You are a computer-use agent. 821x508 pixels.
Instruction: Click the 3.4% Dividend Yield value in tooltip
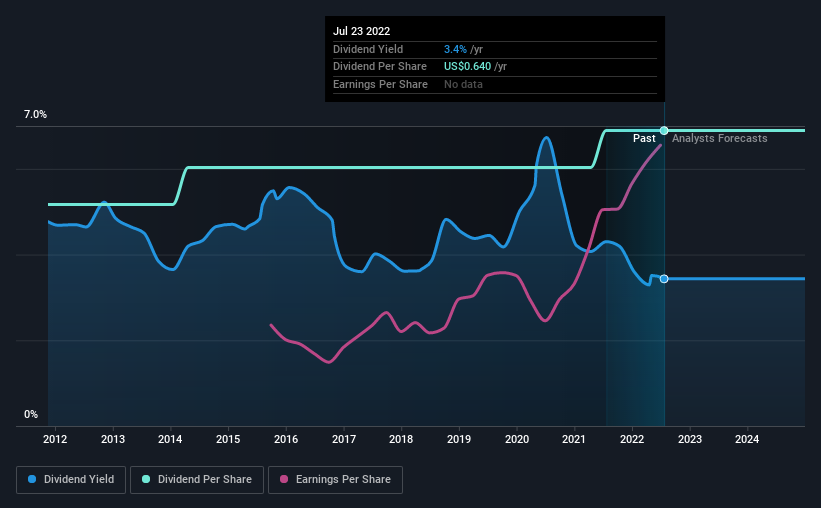(455, 49)
